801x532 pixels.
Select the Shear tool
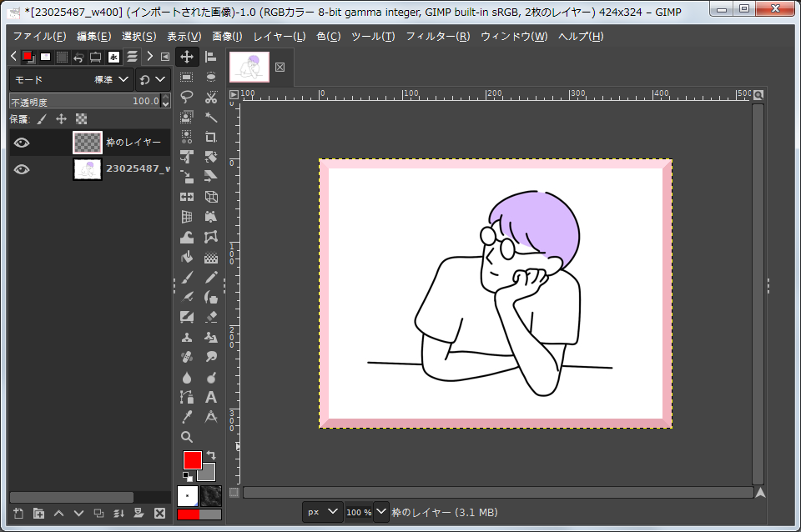pyautogui.click(x=210, y=177)
